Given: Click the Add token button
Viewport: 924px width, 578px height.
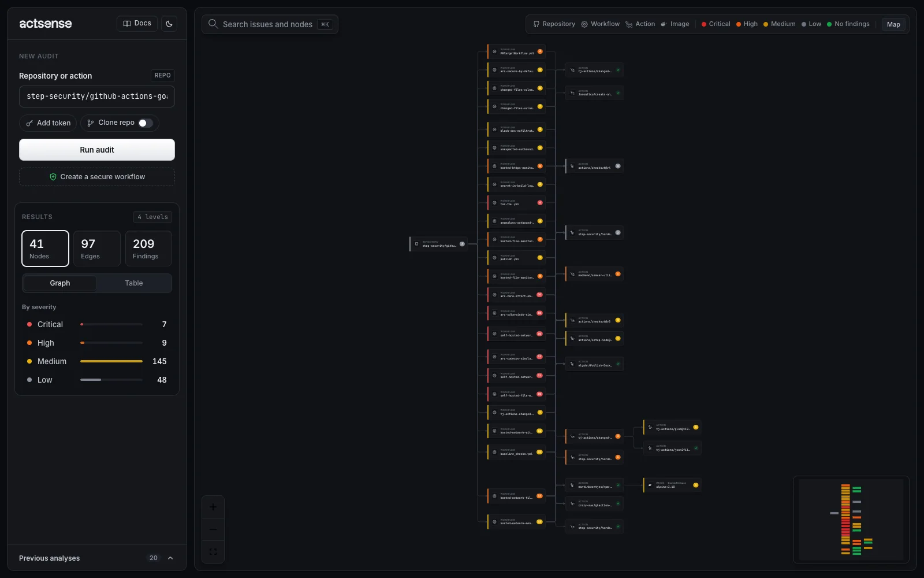Looking at the screenshot, I should [x=48, y=123].
